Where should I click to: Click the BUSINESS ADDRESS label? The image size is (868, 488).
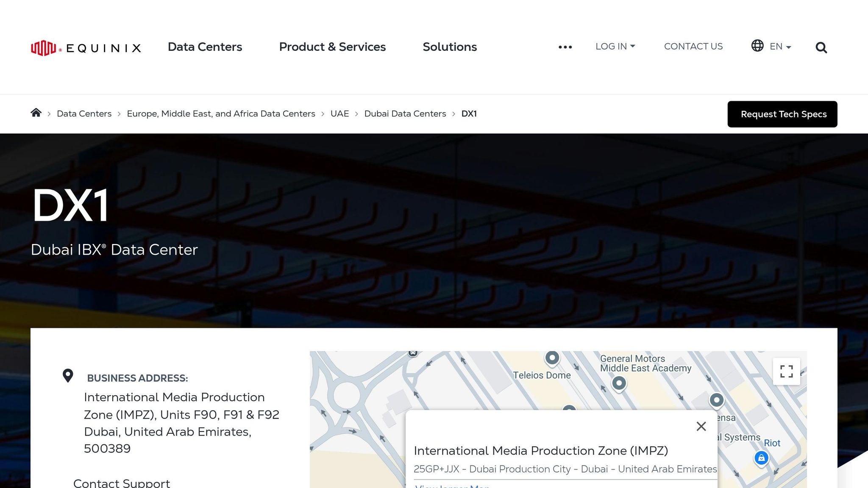pos(137,378)
